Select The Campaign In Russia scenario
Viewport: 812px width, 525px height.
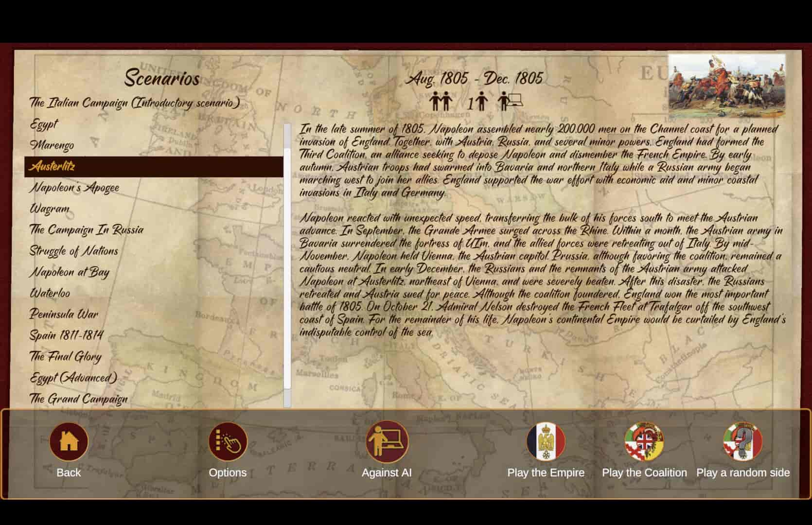[87, 230]
